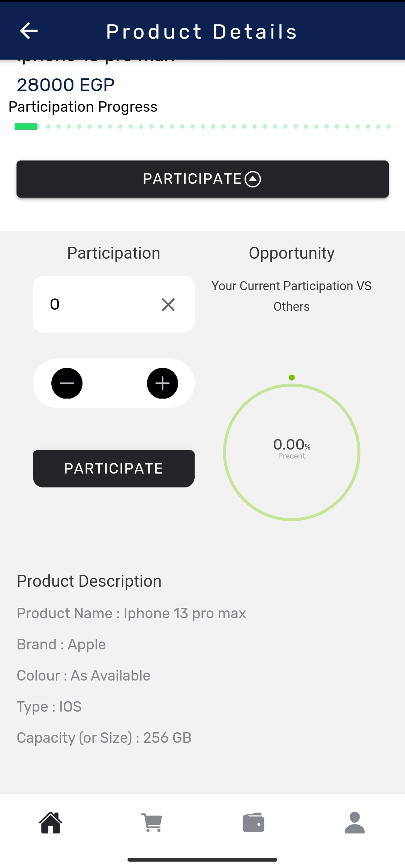This screenshot has height=868, width=405.
Task: Collapse the panel via wide PARTICIPATE bar
Action: 202,179
